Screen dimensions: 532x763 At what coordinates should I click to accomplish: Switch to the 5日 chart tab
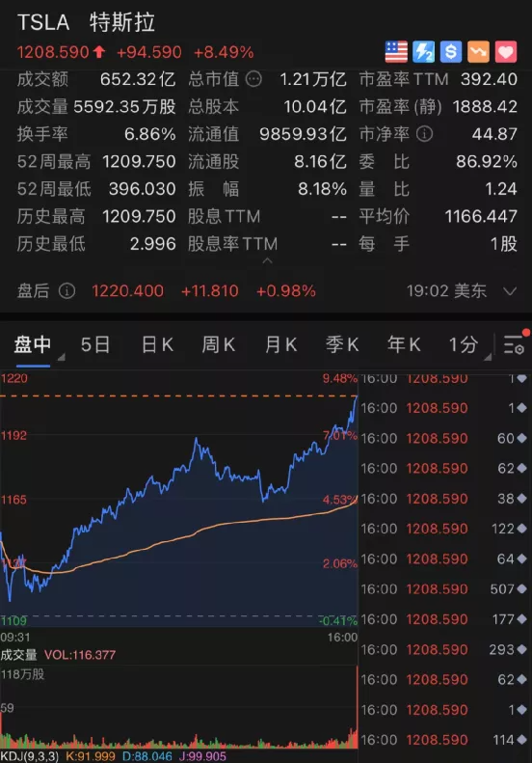click(95, 345)
